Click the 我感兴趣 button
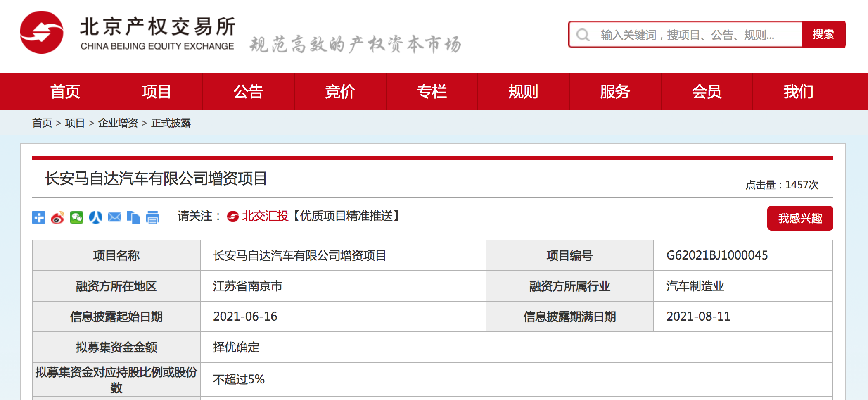 coord(800,218)
